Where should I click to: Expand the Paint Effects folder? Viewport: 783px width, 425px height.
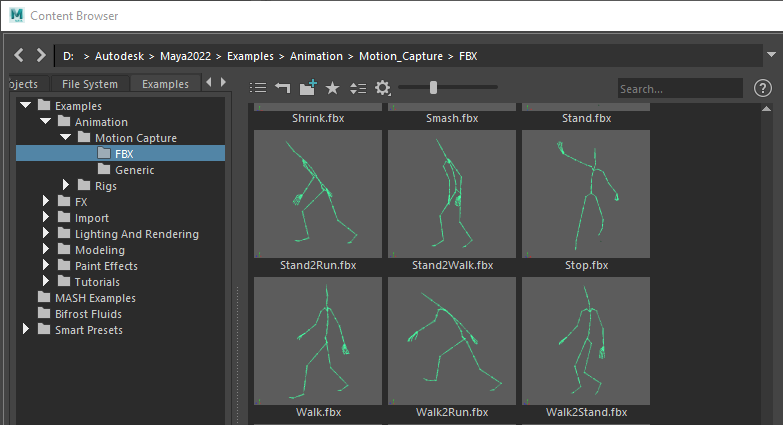coord(45,265)
